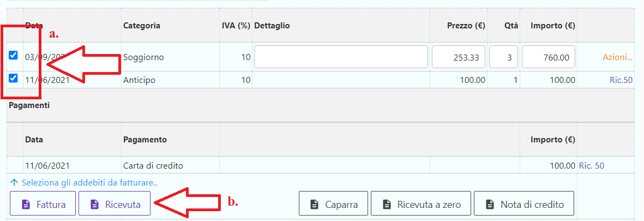
Task: Click the document icon on Nota di credito
Action: pyautogui.click(x=490, y=205)
